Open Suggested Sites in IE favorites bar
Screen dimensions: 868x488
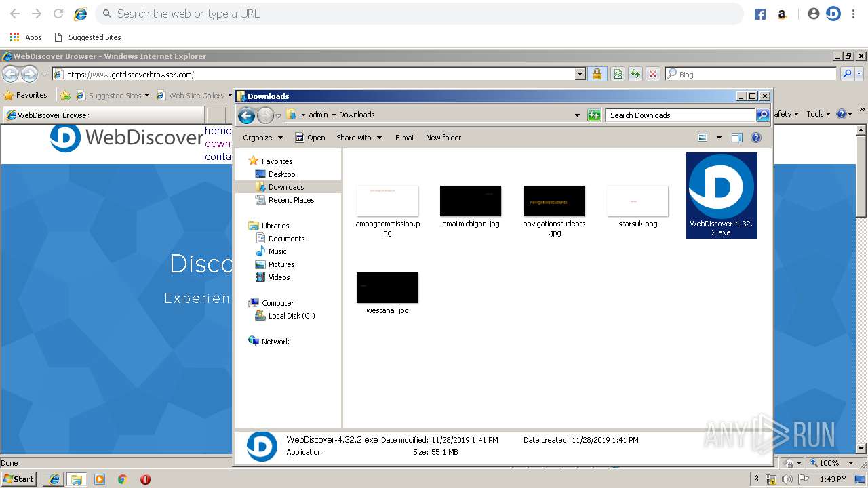pyautogui.click(x=113, y=96)
